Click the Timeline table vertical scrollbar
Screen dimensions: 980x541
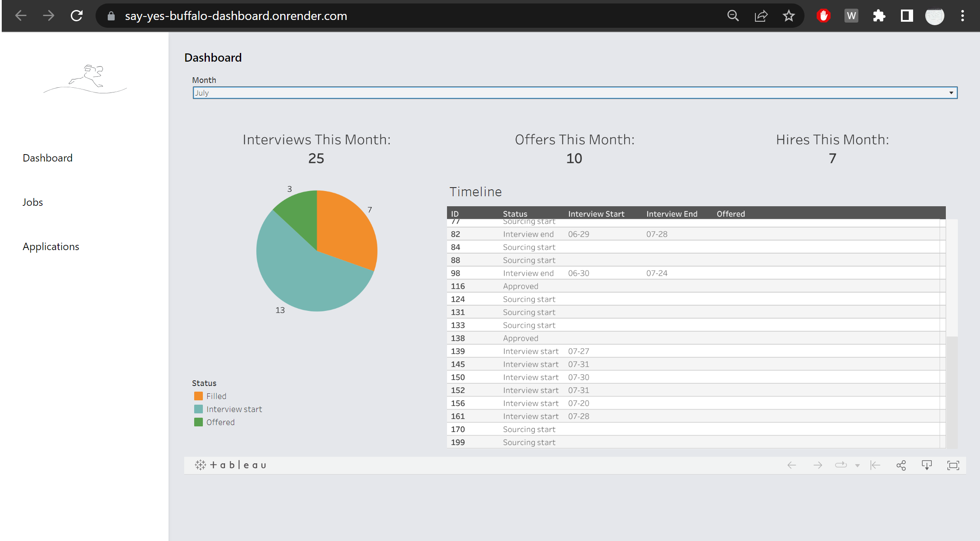click(x=952, y=278)
